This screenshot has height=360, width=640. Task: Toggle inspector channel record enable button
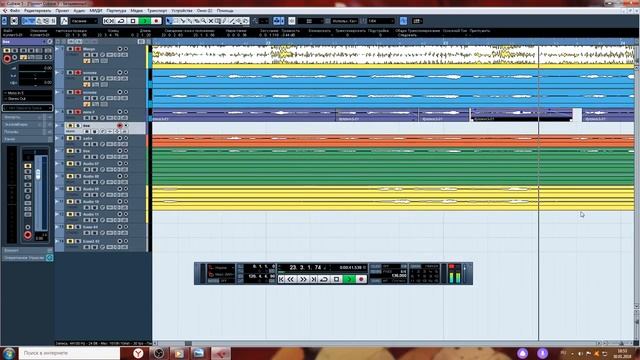tap(28, 235)
